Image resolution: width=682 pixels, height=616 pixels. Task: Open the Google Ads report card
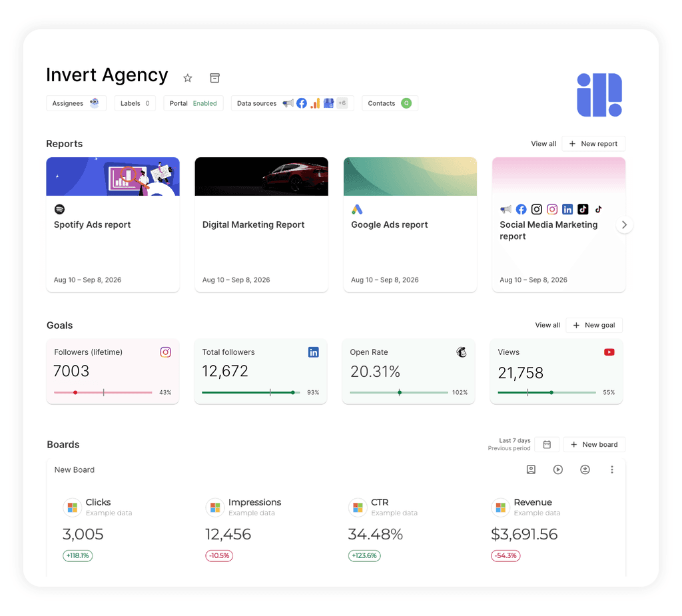(x=410, y=224)
